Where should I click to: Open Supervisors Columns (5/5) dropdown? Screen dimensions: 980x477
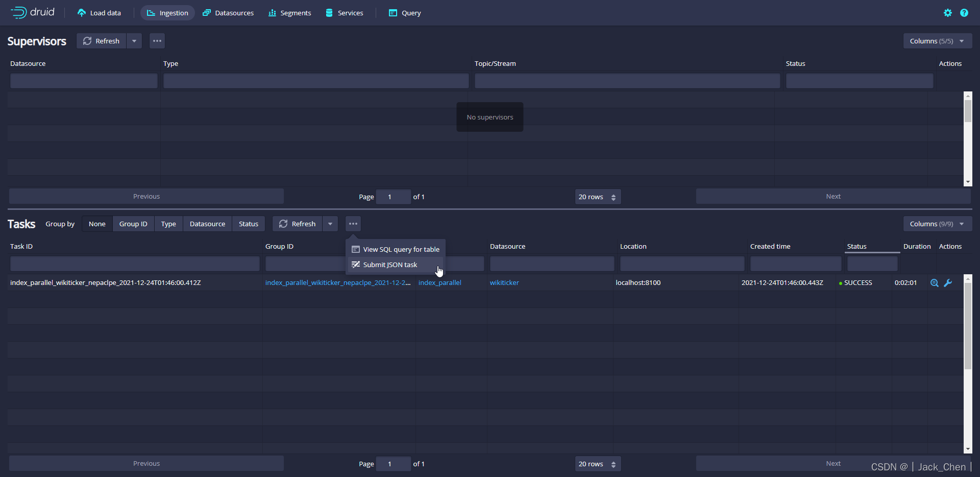tap(937, 41)
